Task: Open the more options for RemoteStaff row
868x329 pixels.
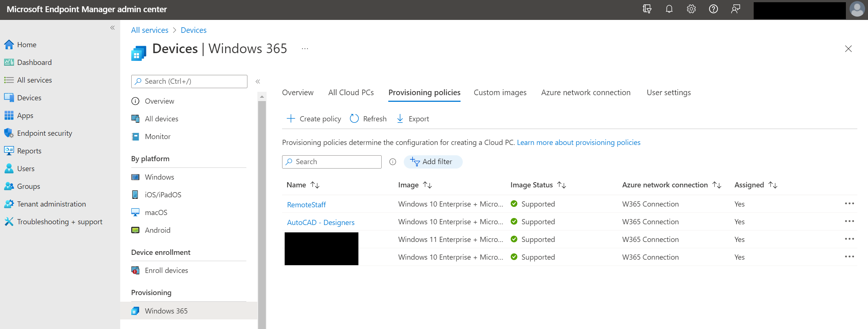Action: point(849,204)
